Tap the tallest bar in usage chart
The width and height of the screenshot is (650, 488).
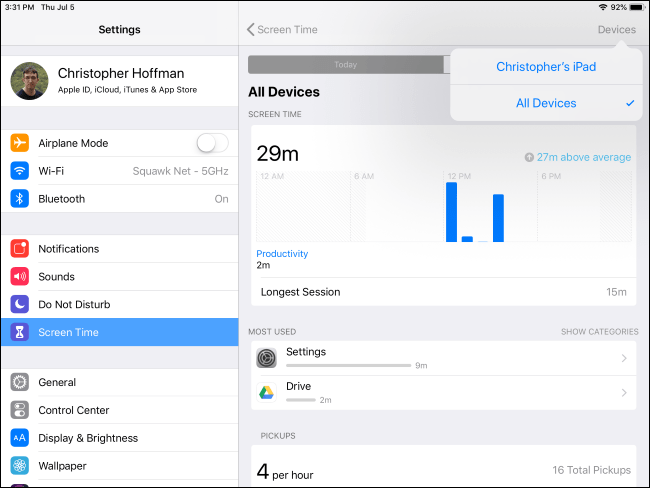(x=451, y=212)
